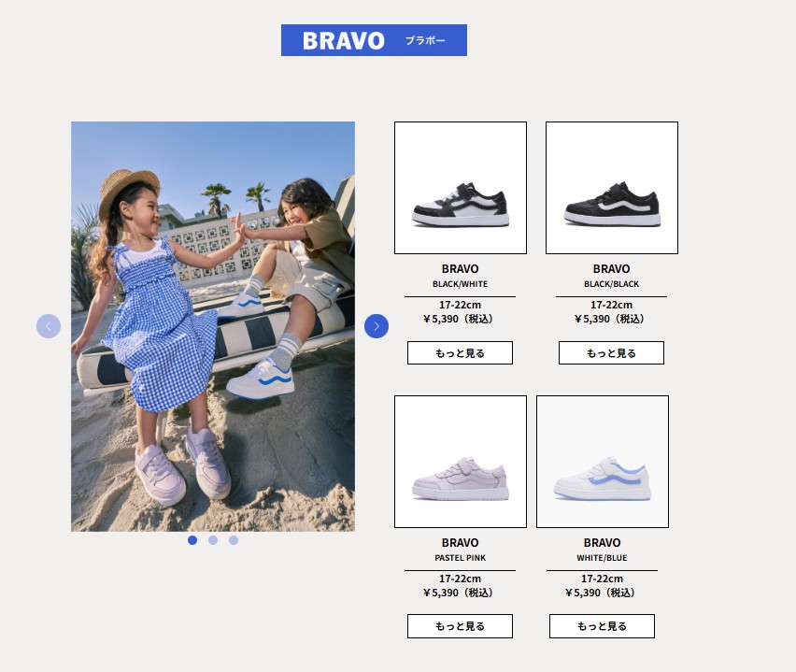Viewport: 796px width, 672px height.
Task: Open the Black/Black Bravo shoe image
Action: 612,188
